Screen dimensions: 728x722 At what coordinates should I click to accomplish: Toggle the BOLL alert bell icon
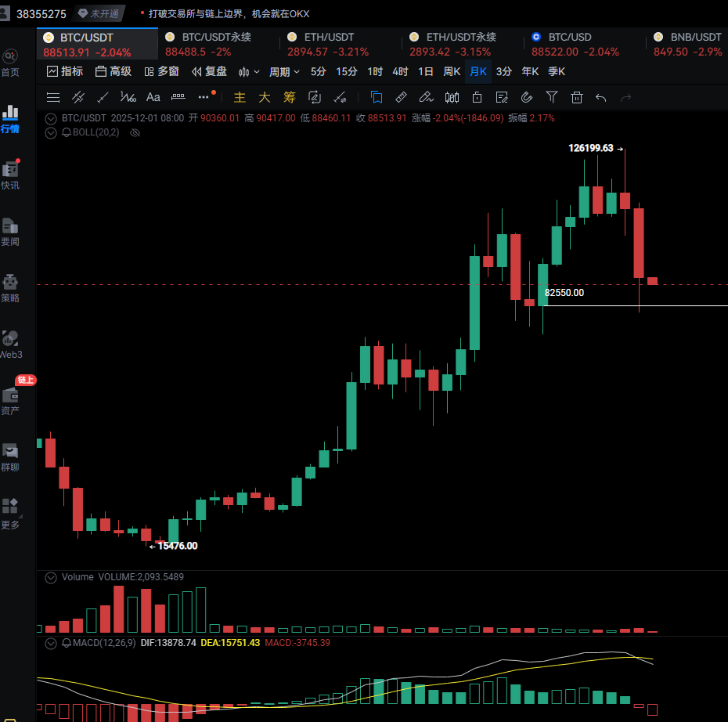(67, 132)
